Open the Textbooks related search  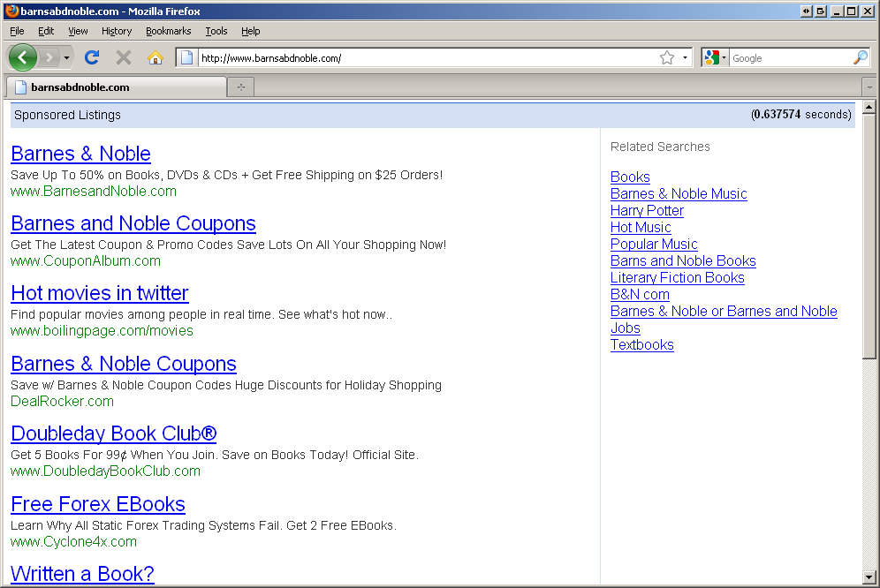click(641, 345)
